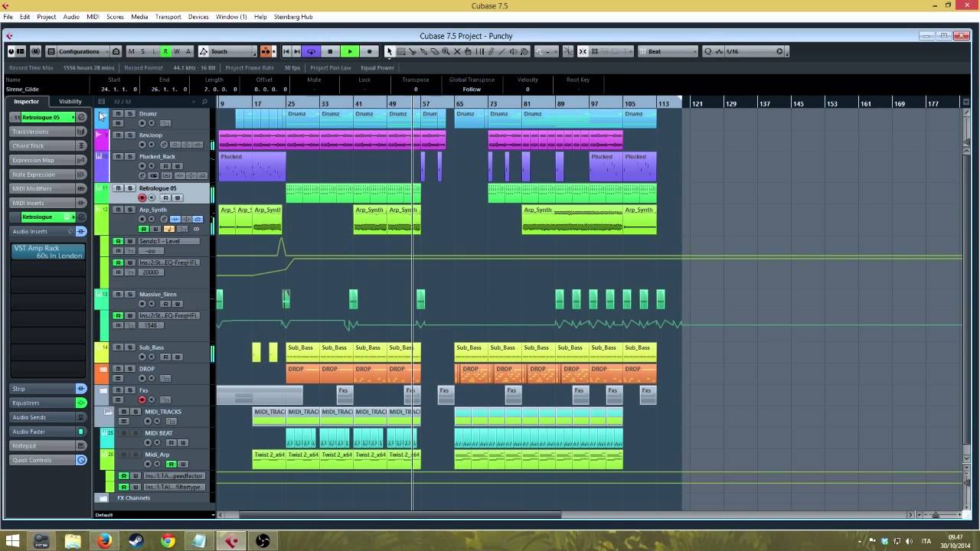Solo the DROP track
The height and width of the screenshot is (551, 980).
coord(130,369)
